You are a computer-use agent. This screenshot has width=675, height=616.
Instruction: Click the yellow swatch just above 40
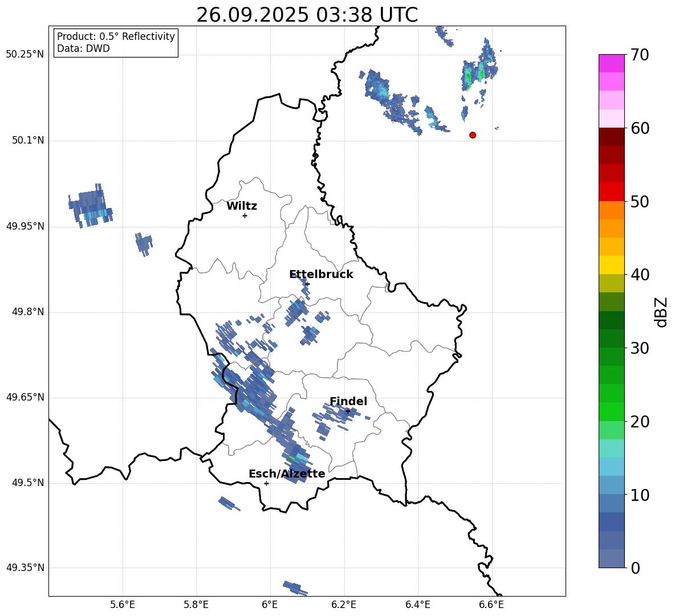(611, 265)
